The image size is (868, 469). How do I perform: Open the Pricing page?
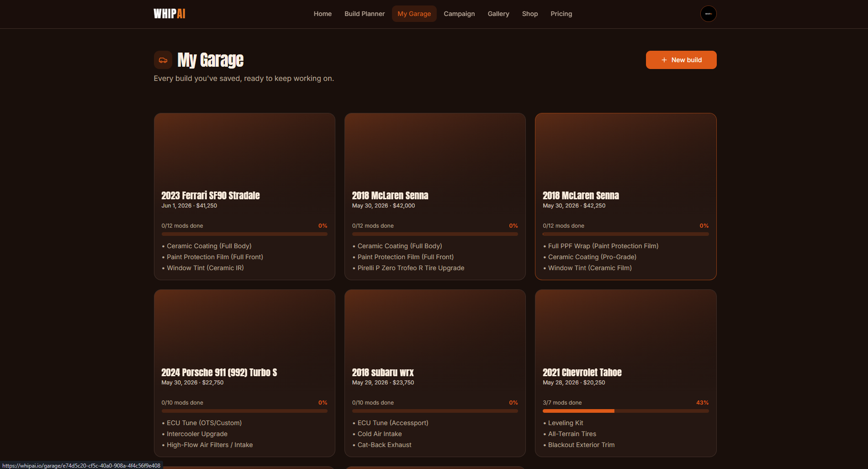[x=561, y=14]
